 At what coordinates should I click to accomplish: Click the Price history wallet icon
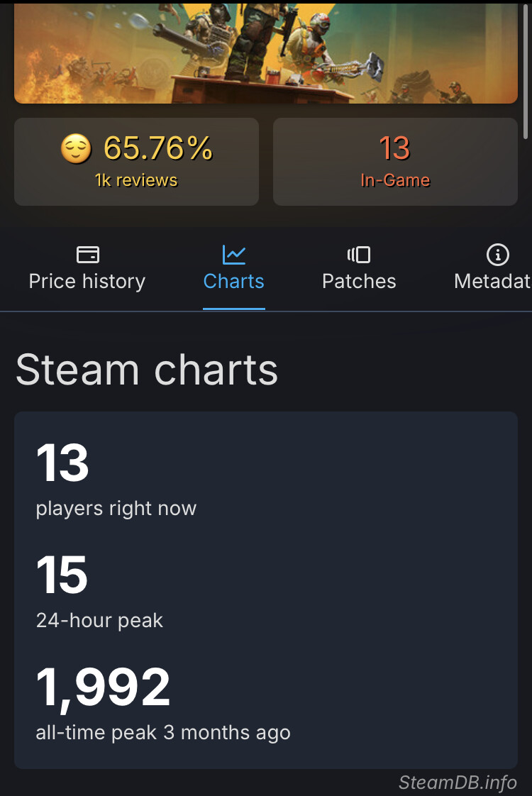[x=87, y=254]
